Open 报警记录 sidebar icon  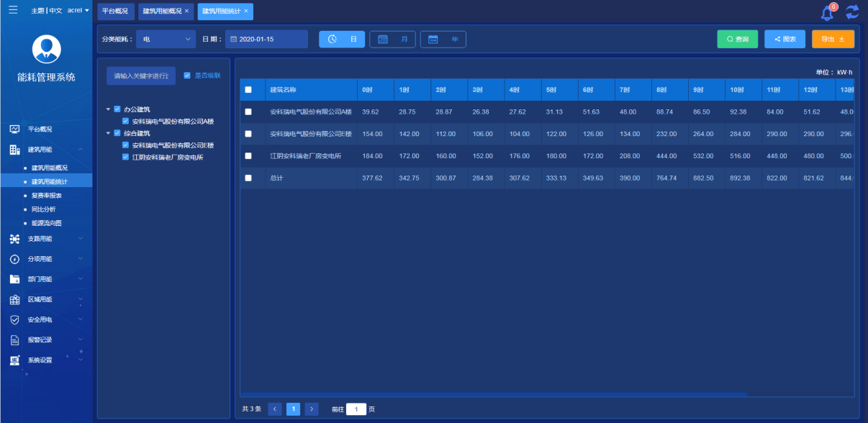point(14,340)
